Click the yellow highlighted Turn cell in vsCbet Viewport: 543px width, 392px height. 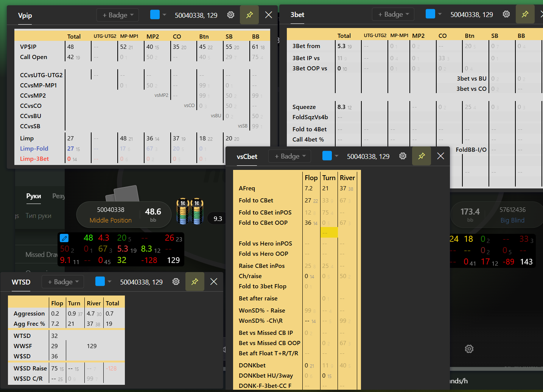pos(329,232)
